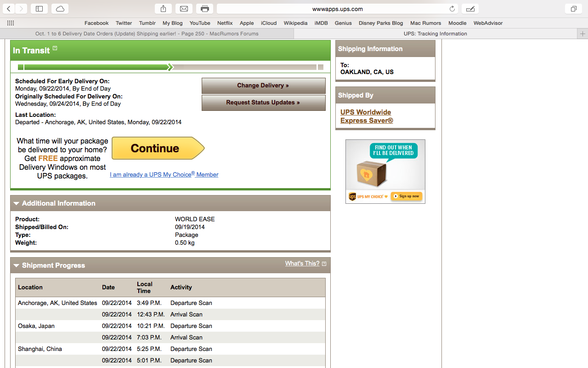Image resolution: width=588 pixels, height=368 pixels.
Task: Add a new tab with plus
Action: coord(582,34)
